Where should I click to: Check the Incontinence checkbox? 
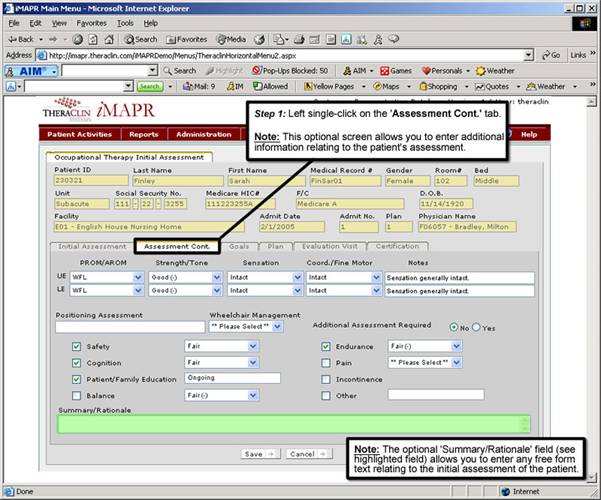pyautogui.click(x=326, y=379)
